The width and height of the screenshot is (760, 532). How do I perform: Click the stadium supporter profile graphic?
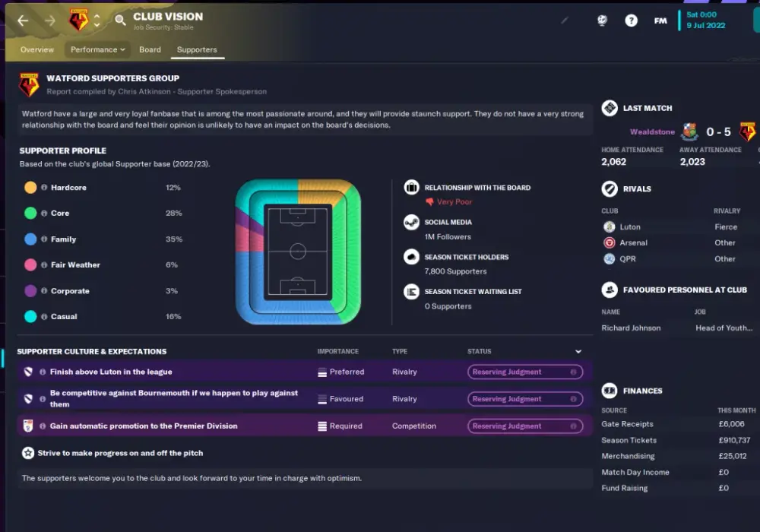298,252
